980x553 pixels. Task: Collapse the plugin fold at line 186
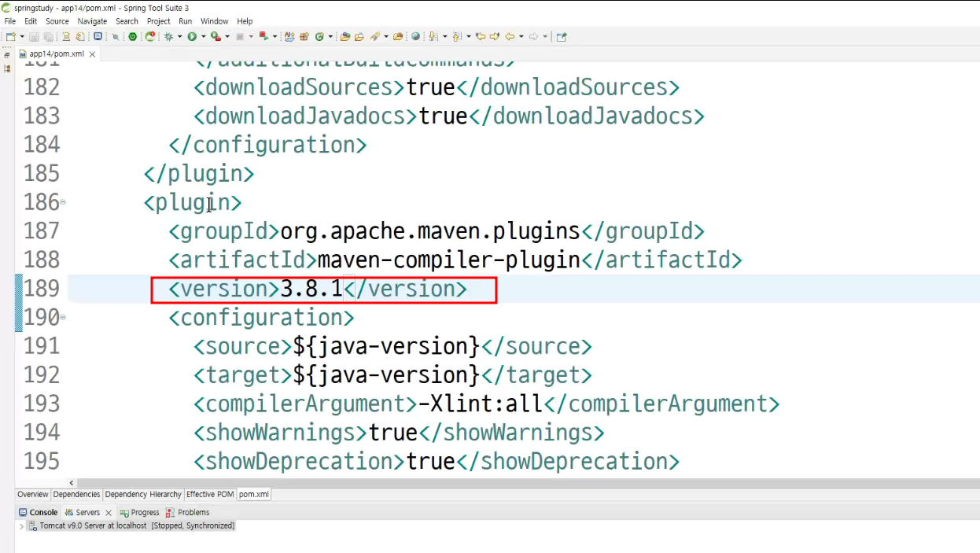[63, 202]
